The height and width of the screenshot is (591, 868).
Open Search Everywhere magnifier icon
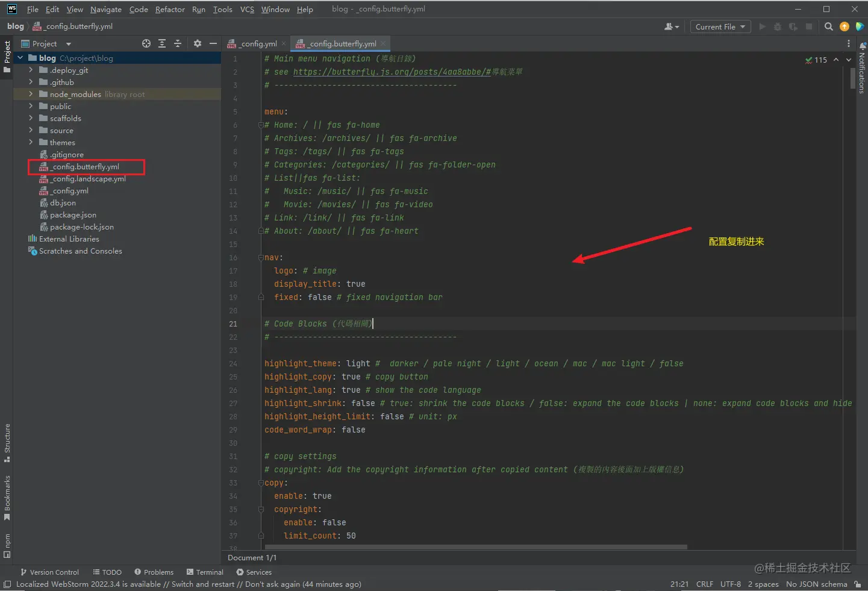[x=829, y=27]
